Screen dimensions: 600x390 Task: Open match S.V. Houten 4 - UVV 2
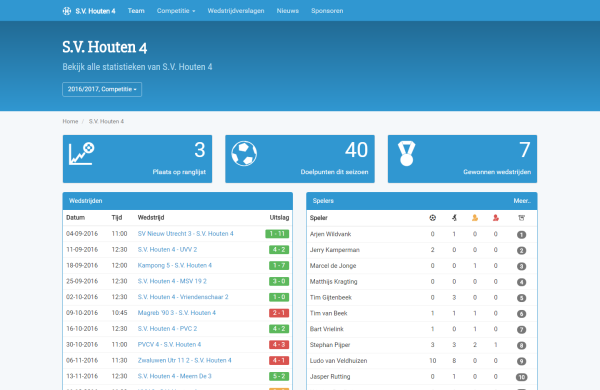tap(167, 249)
